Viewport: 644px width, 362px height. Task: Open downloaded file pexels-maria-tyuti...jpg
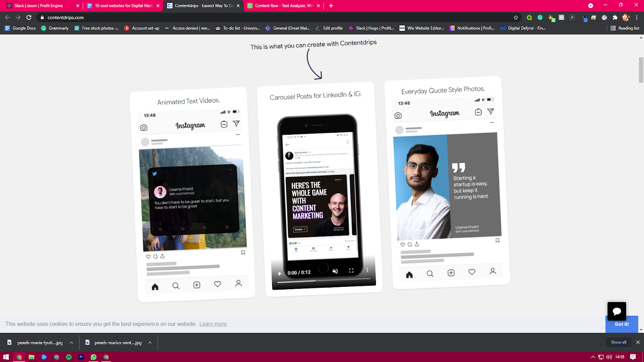[x=35, y=343]
